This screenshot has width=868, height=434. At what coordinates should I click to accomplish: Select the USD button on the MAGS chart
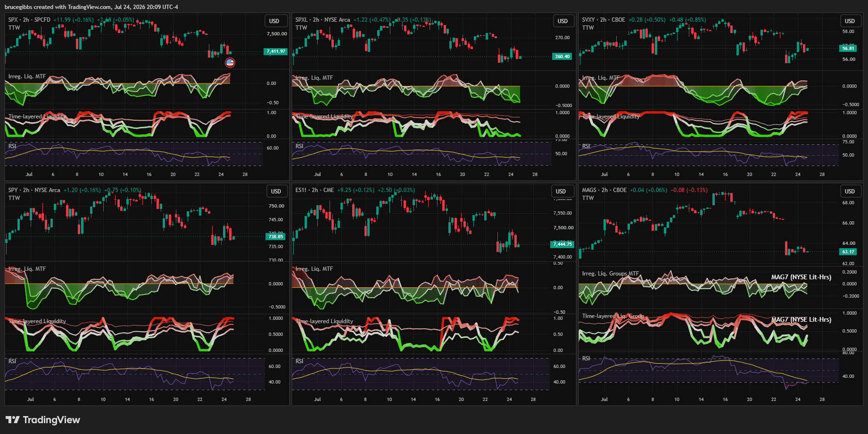pos(850,192)
